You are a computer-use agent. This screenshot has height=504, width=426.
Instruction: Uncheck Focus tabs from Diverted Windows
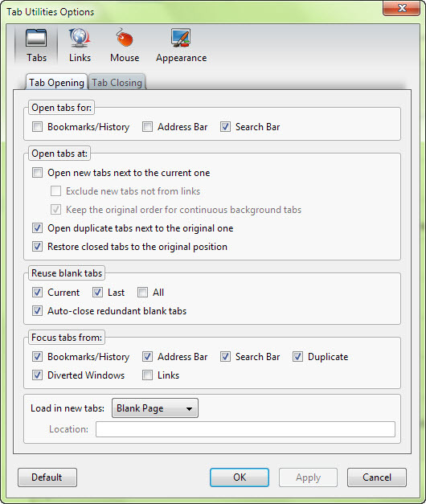coord(37,375)
